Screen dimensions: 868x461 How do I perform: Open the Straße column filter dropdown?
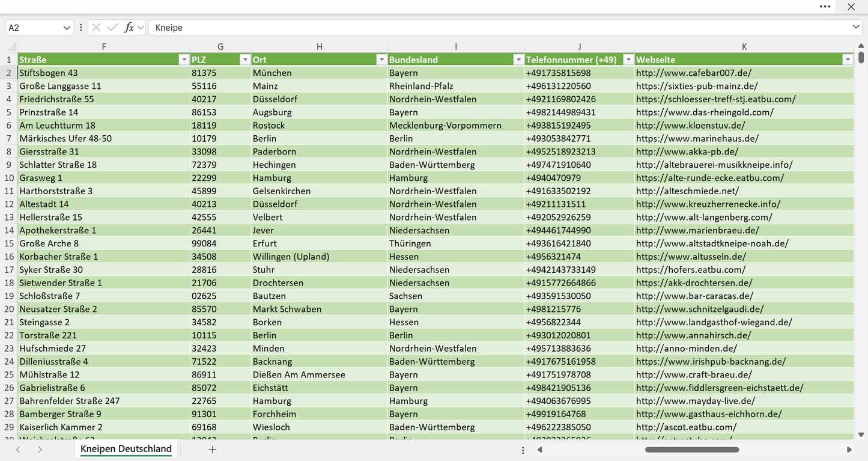pos(184,60)
